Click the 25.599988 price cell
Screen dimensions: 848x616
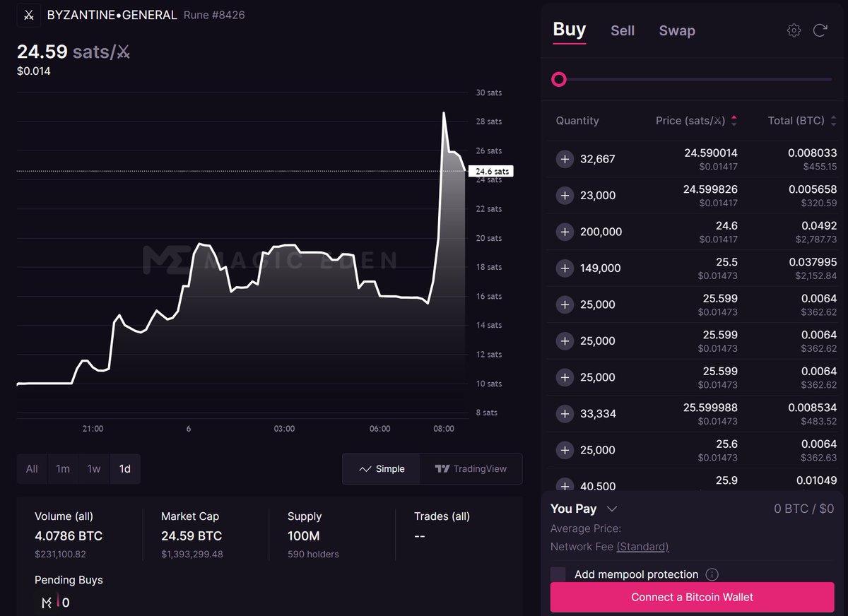tap(711, 408)
